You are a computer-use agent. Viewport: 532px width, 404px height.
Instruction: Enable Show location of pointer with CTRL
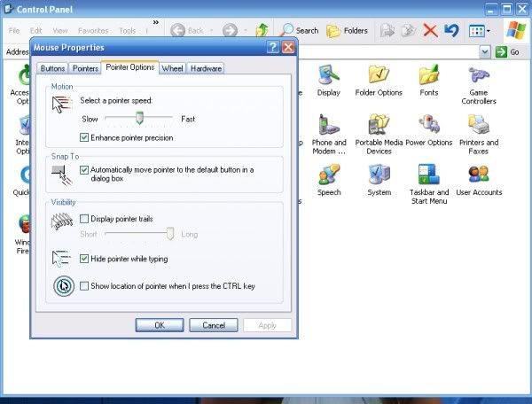coord(84,286)
